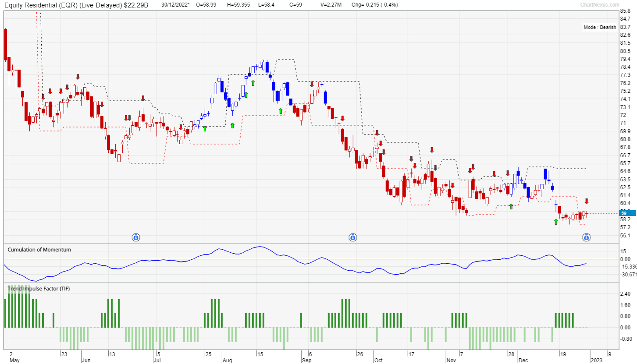This screenshot has width=637, height=364.
Task: Click the close value C=59 in header
Action: (295, 5)
